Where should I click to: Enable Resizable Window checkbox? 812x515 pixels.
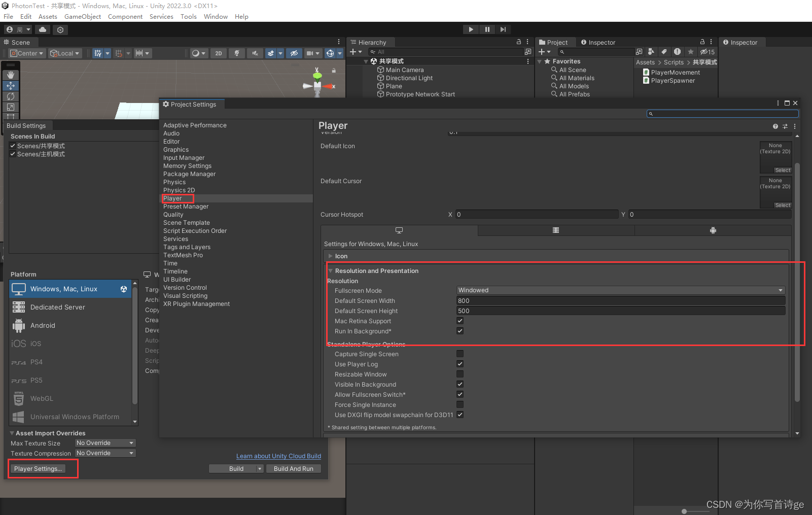(x=460, y=374)
